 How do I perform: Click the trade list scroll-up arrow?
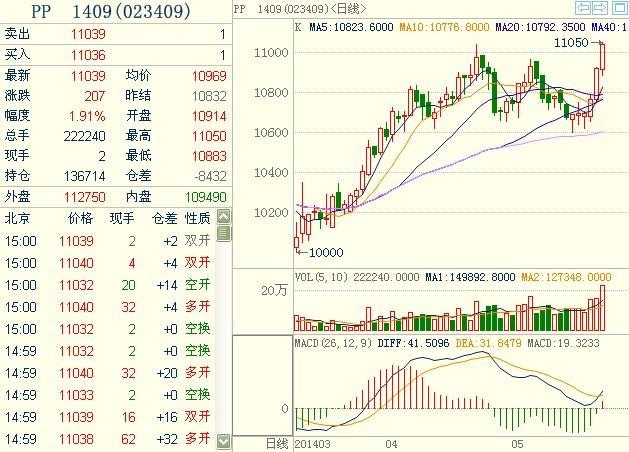pos(224,217)
